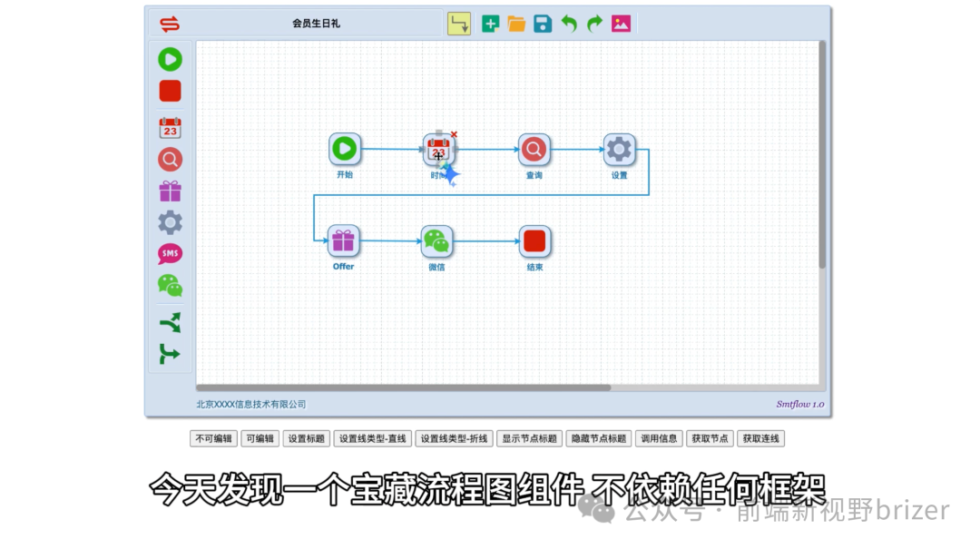Select the calendar time node on canvas
This screenshot has width=980, height=549.
point(438,150)
